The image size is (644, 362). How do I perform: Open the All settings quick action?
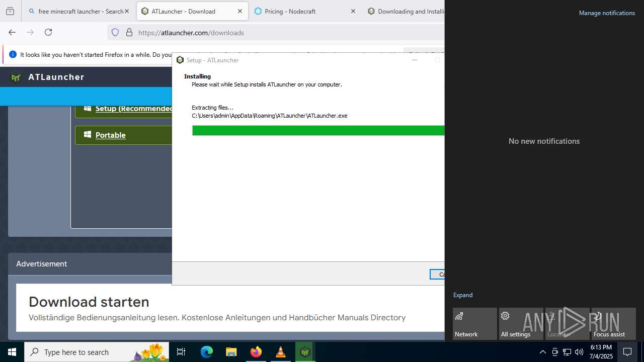[521, 324]
